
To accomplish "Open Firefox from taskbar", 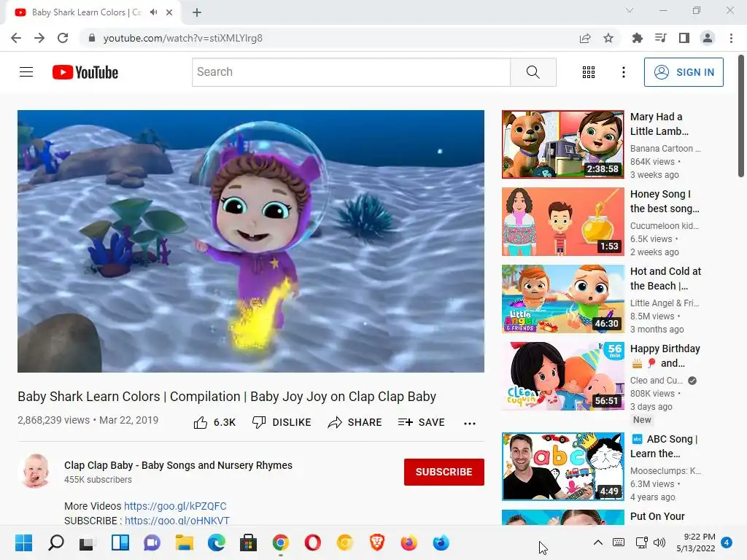I will (409, 542).
